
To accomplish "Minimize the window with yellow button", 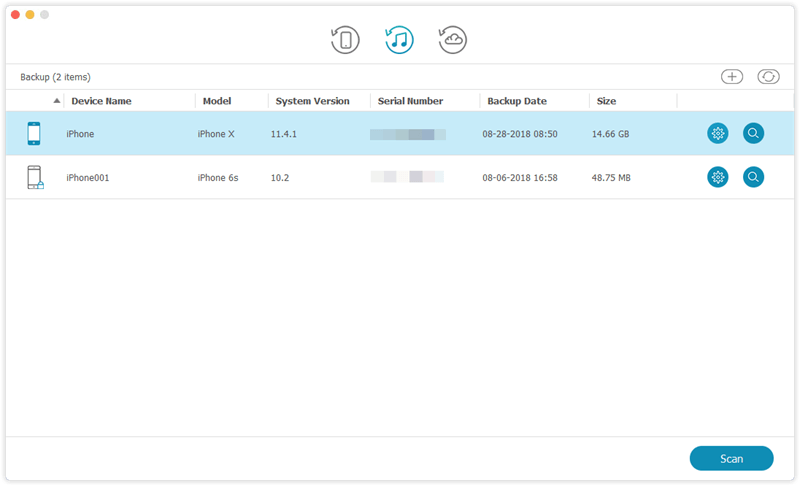I will (x=30, y=14).
